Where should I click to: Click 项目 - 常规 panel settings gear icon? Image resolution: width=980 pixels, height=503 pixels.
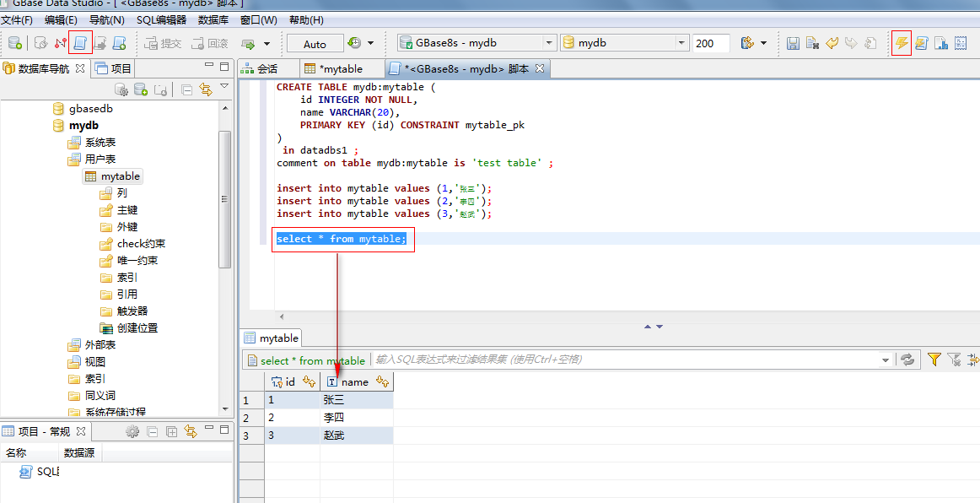point(132,431)
